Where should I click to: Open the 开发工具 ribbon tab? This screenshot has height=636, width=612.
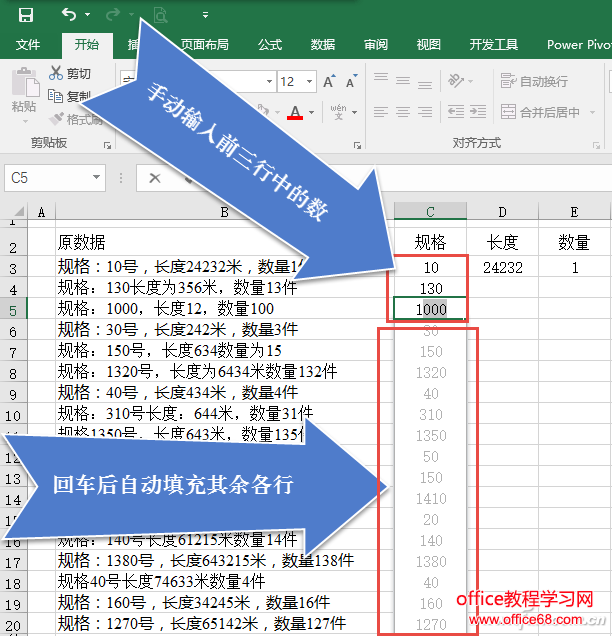coord(494,45)
